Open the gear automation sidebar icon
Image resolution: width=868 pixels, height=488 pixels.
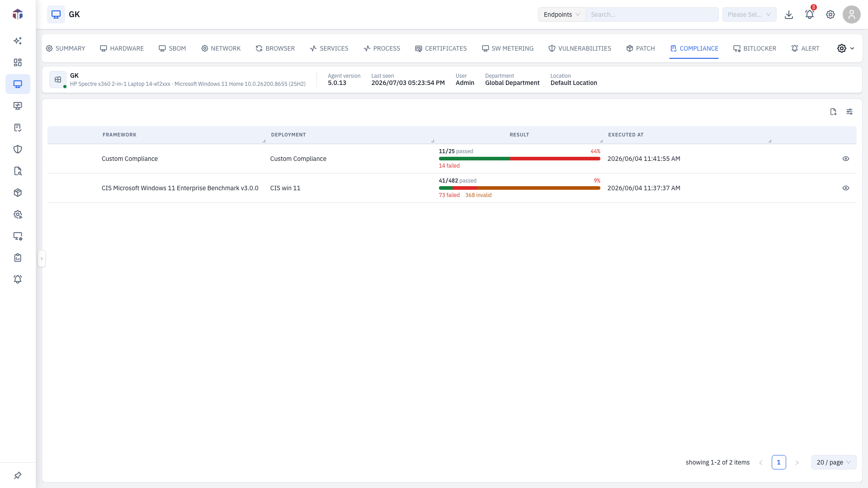pyautogui.click(x=18, y=214)
